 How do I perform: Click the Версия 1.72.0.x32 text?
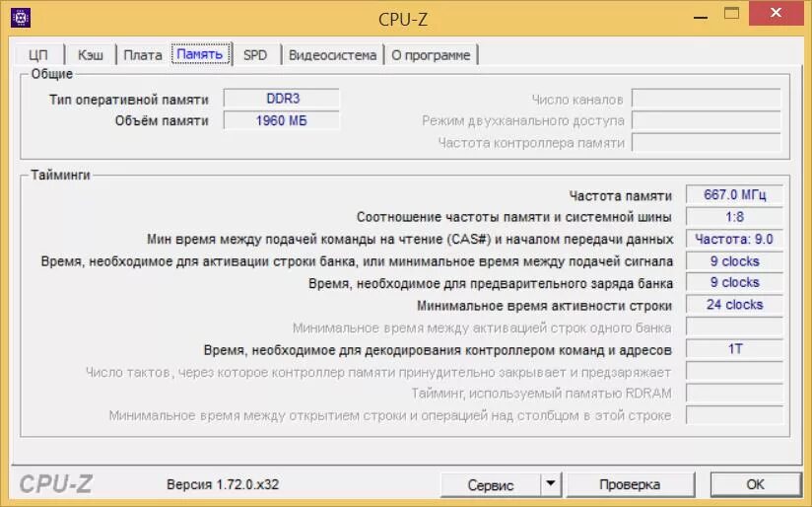(x=223, y=484)
